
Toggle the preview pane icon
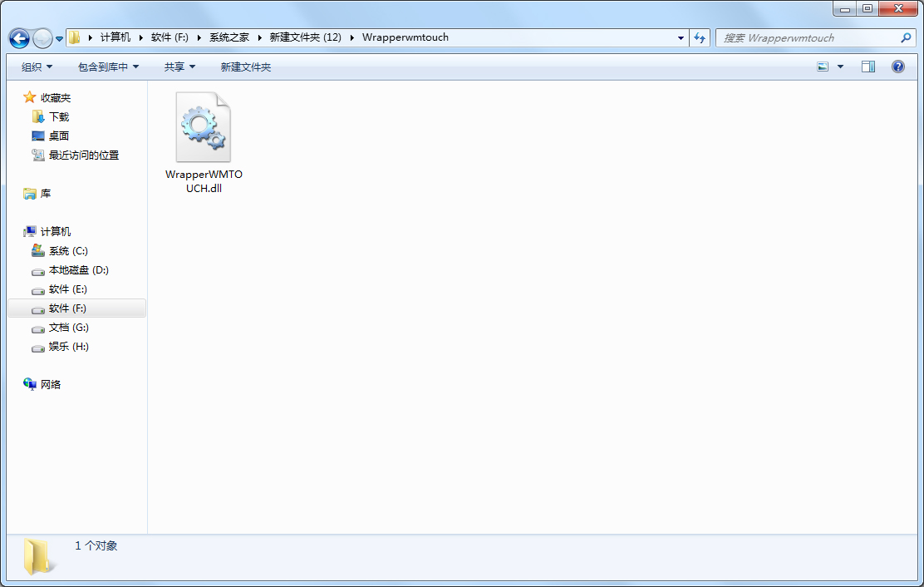click(x=868, y=67)
